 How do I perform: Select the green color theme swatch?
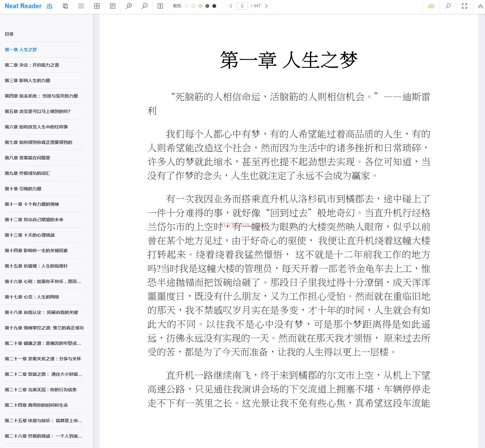tap(200, 6)
